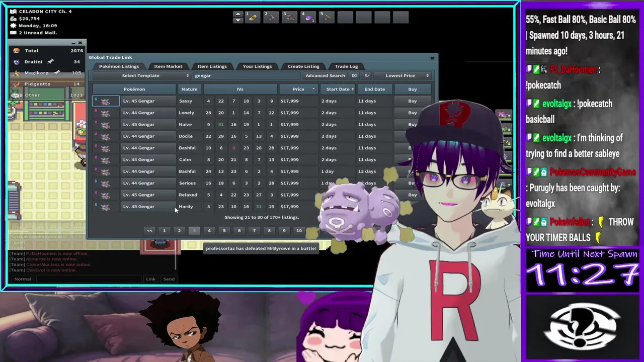Use hotbar slot 1 item
This screenshot has height=362, width=644.
click(x=253, y=17)
